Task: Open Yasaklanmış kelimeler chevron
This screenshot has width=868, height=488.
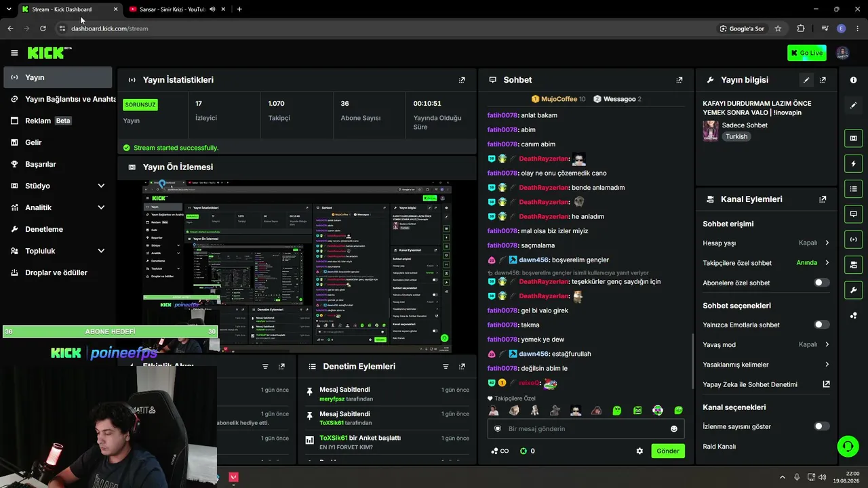Action: (827, 365)
